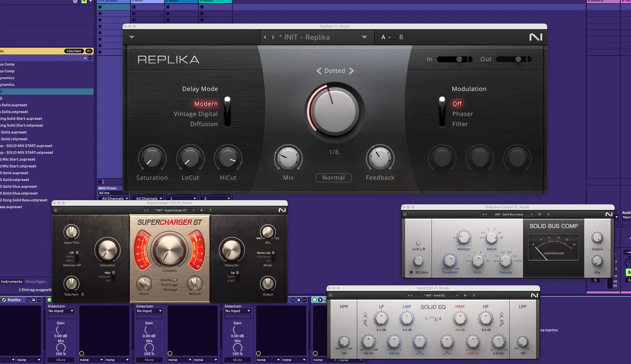The height and width of the screenshot is (364, 631).
Task: Select HMF bell shape icon in Solid EQ
Action: (x=447, y=353)
